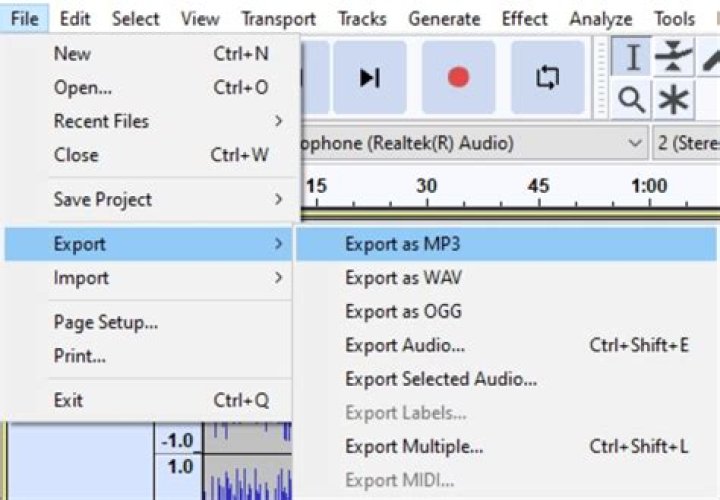Select Export as MP3
The image size is (720, 500).
[x=506, y=244]
